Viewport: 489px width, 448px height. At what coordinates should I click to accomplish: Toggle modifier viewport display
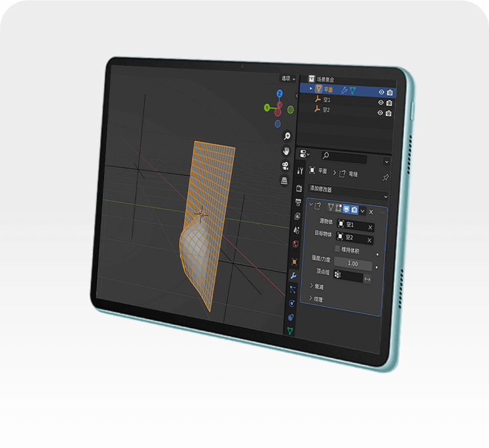pos(346,209)
